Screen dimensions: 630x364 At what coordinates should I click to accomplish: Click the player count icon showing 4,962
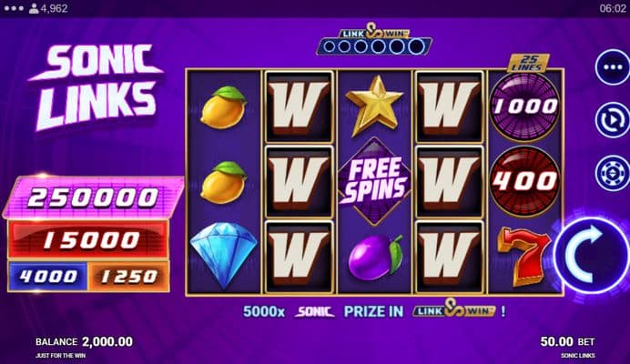pos(35,8)
